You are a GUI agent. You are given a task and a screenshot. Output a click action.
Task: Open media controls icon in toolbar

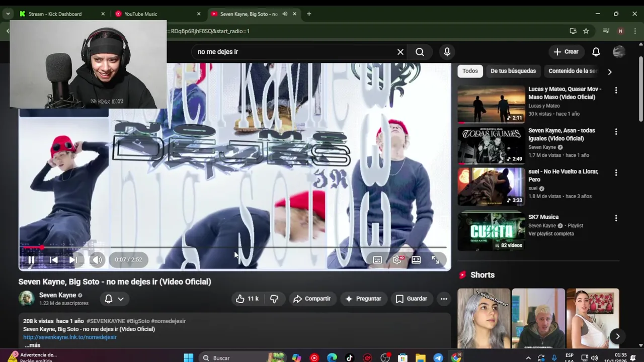tap(606, 31)
